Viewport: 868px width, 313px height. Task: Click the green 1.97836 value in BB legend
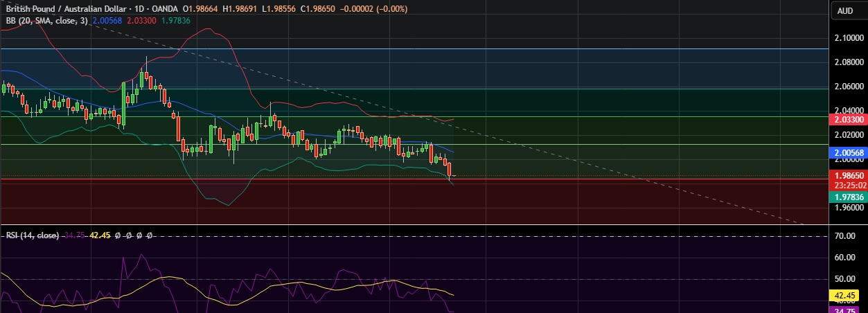(177, 21)
